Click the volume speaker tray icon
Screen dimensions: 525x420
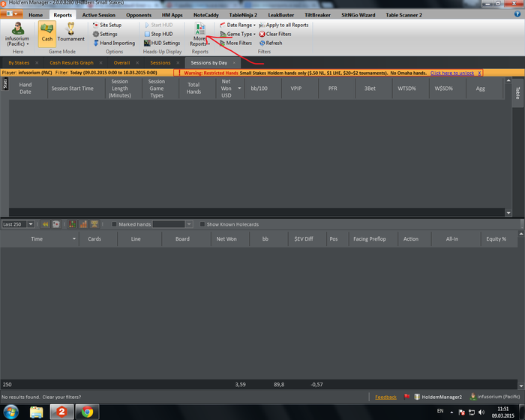click(x=481, y=412)
